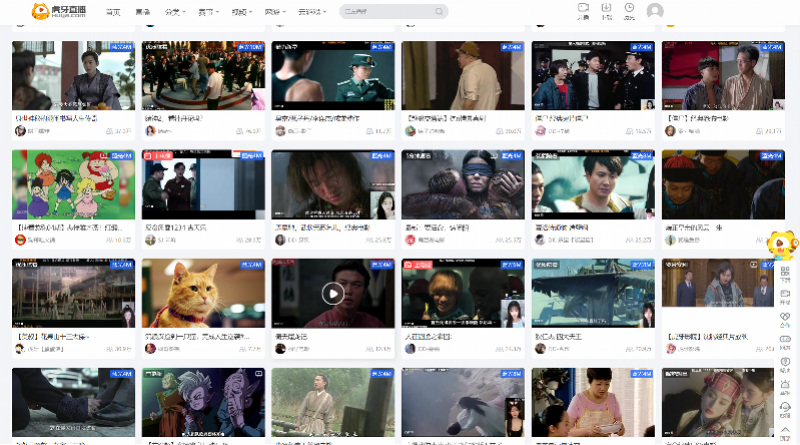Screen dimensions: 800x445
Task: Click the streamer avatar under the cartoon kids card
Action: click(20, 240)
